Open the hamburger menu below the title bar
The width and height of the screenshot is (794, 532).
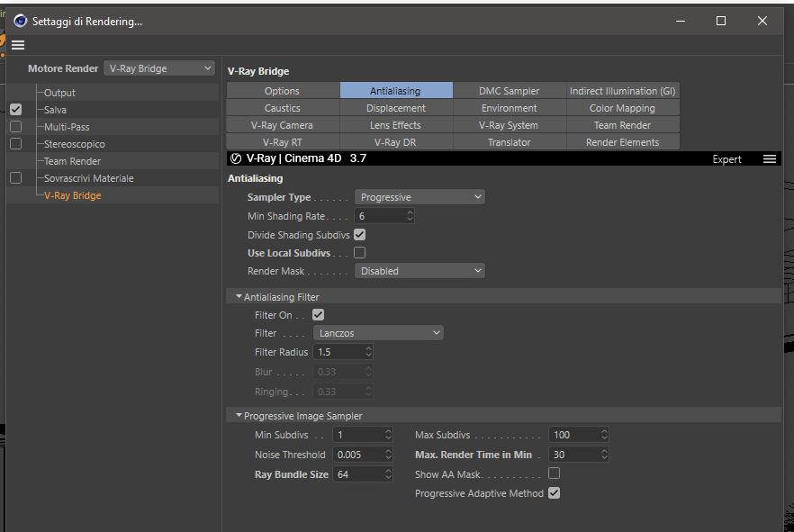pos(18,45)
